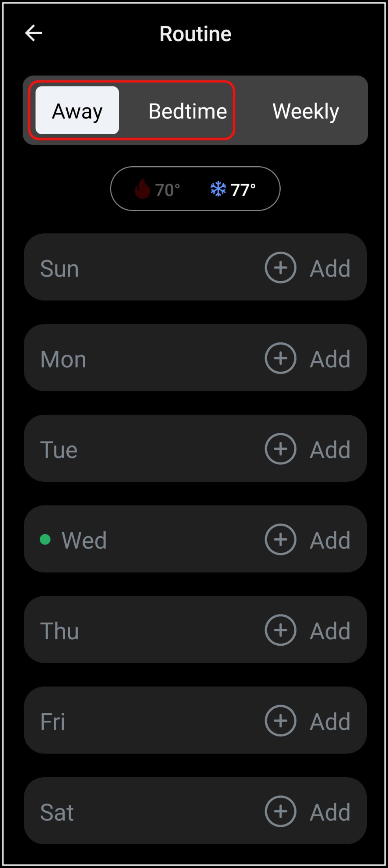Open the Fri day row
Viewport: 388px width, 868px height.
[195, 720]
